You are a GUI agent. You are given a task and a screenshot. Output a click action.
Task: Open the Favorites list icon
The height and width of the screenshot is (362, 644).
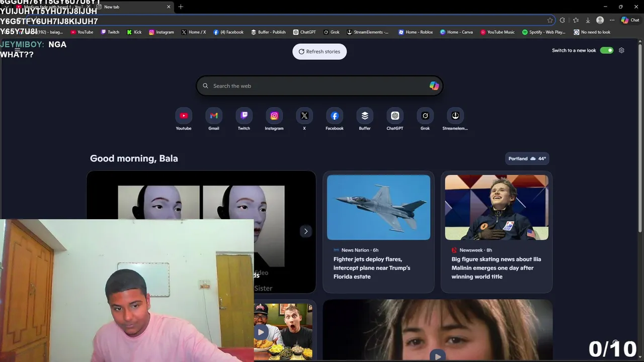tap(576, 20)
